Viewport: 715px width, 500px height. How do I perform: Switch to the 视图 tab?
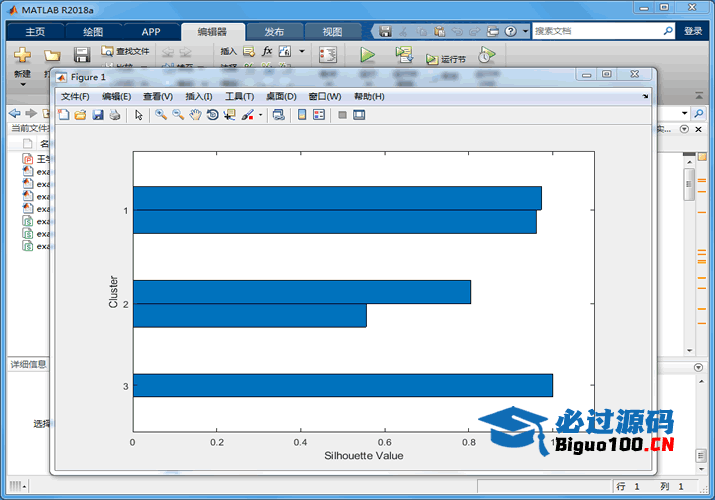click(332, 31)
